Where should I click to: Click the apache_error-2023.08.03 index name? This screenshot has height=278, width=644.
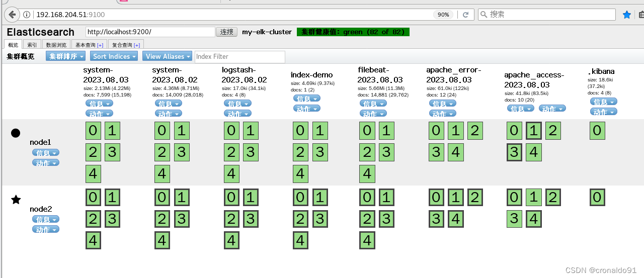454,75
